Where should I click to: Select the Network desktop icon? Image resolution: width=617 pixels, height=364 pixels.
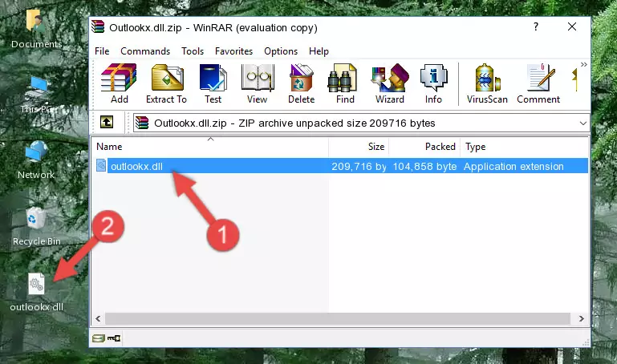[36, 160]
